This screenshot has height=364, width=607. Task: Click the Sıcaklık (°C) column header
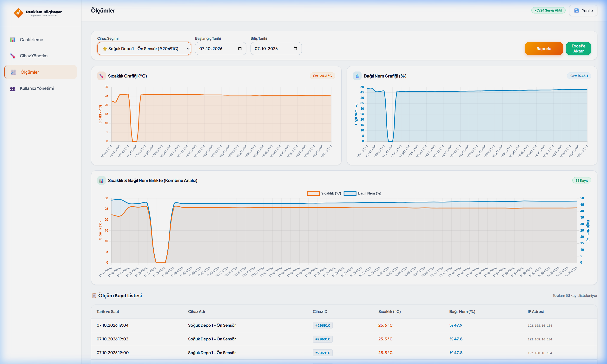390,312
